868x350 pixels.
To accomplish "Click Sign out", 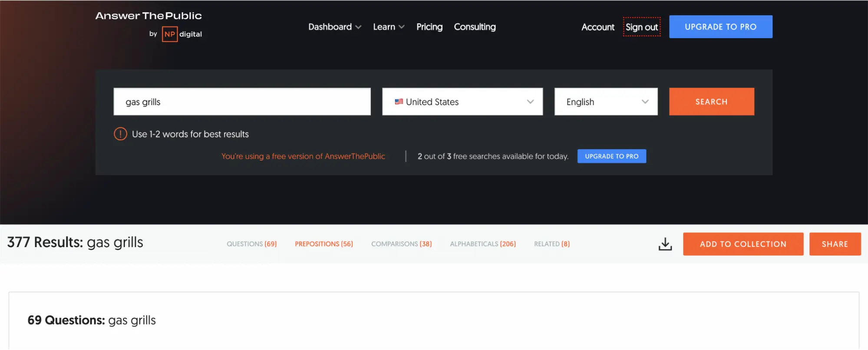I will pyautogui.click(x=642, y=27).
